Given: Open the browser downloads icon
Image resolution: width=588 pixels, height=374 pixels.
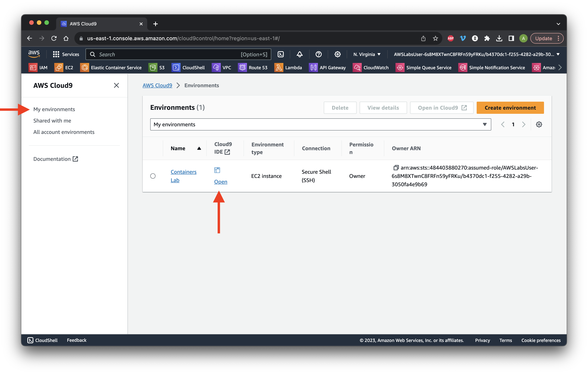Looking at the screenshot, I should pyautogui.click(x=499, y=38).
